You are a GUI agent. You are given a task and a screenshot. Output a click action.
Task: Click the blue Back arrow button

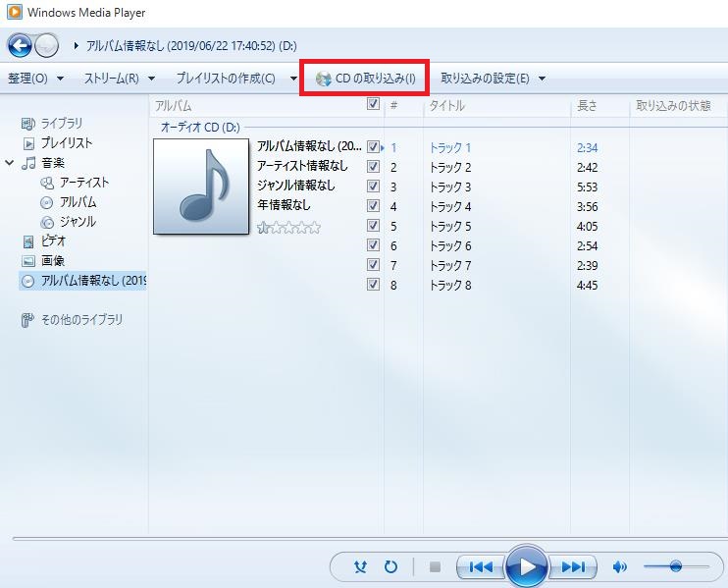click(20, 45)
